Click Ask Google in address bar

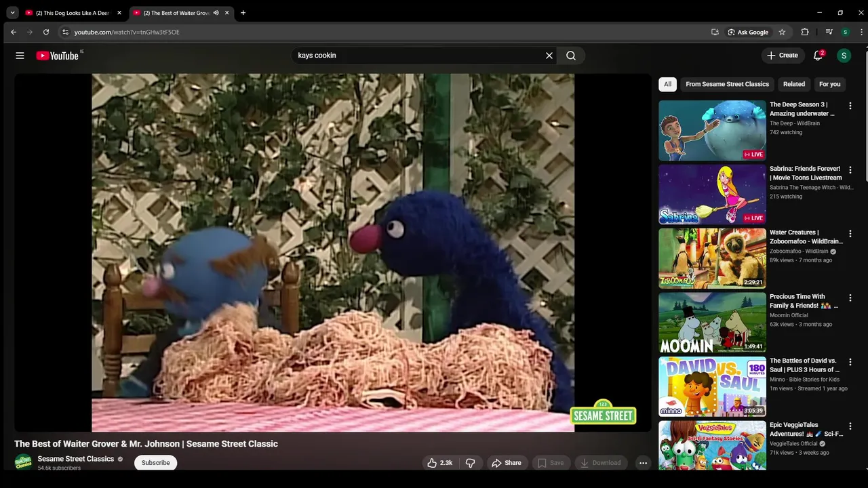pos(748,32)
